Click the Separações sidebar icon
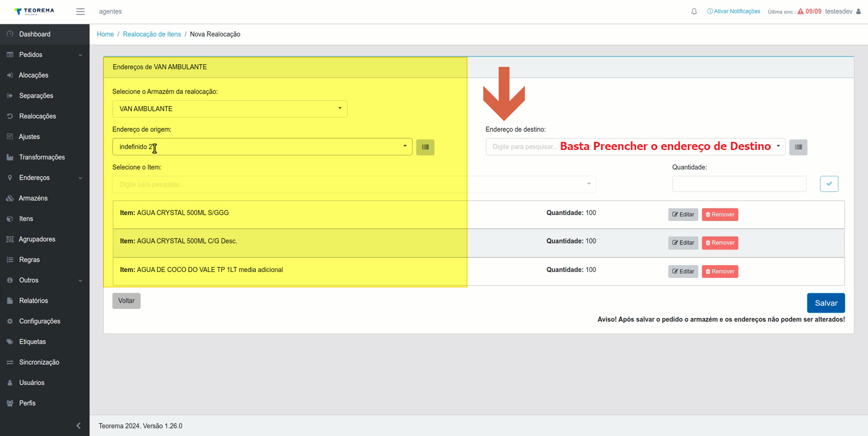 pos(10,96)
